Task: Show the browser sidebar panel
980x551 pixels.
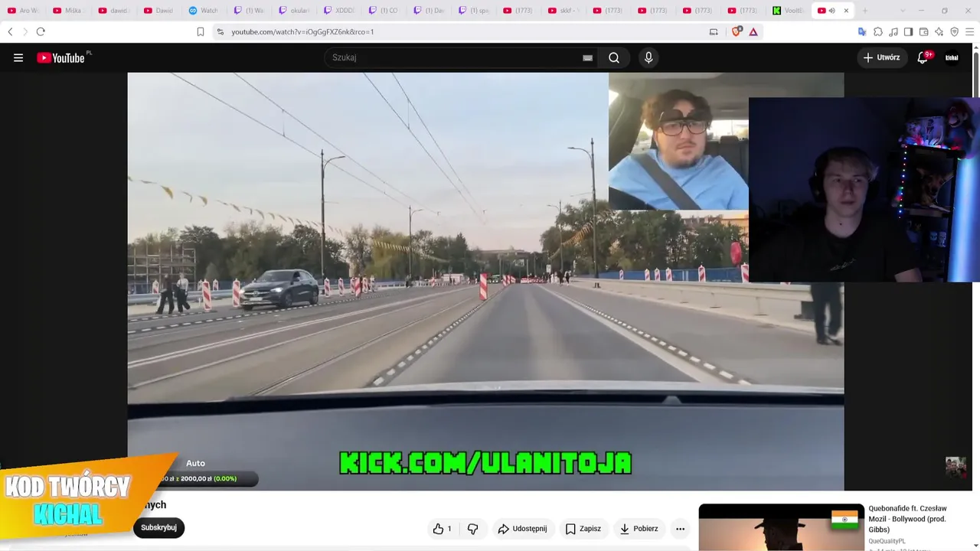Action: click(908, 31)
